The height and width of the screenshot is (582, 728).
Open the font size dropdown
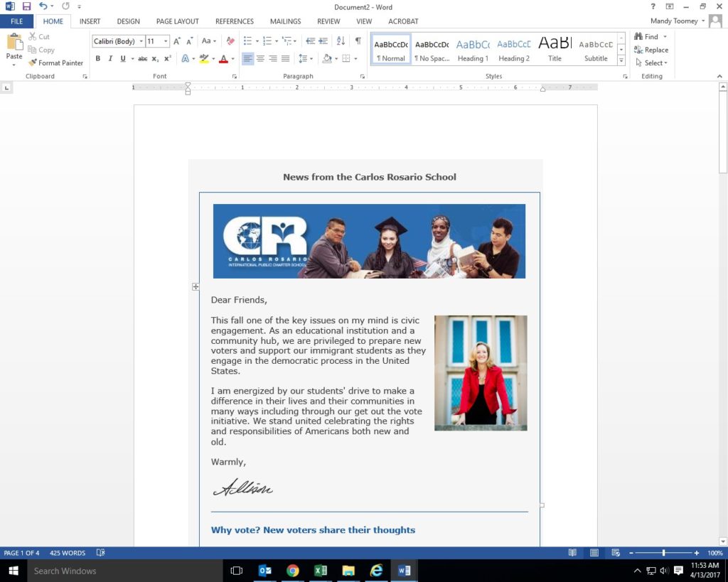(166, 41)
